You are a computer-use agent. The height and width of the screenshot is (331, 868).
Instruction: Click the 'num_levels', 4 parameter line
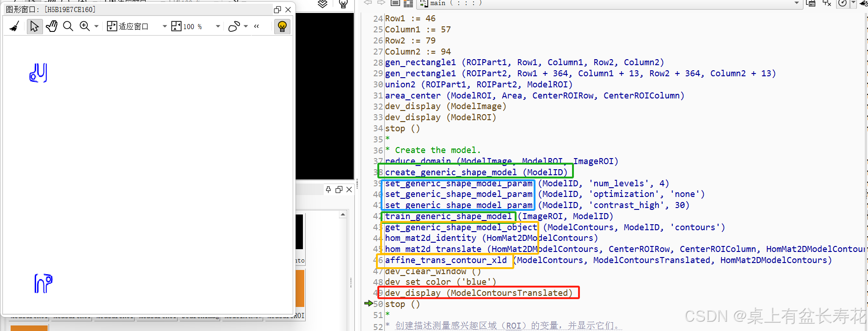527,184
